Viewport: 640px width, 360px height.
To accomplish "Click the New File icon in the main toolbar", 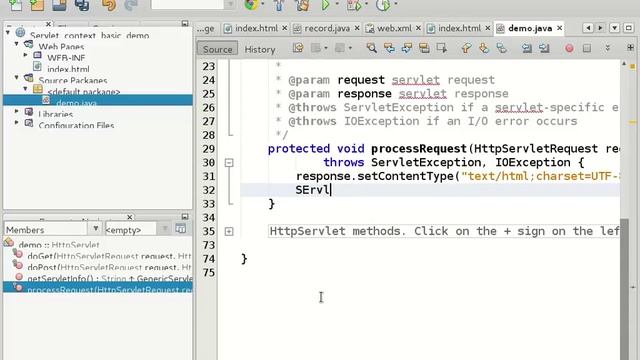I will pyautogui.click(x=15, y=5).
